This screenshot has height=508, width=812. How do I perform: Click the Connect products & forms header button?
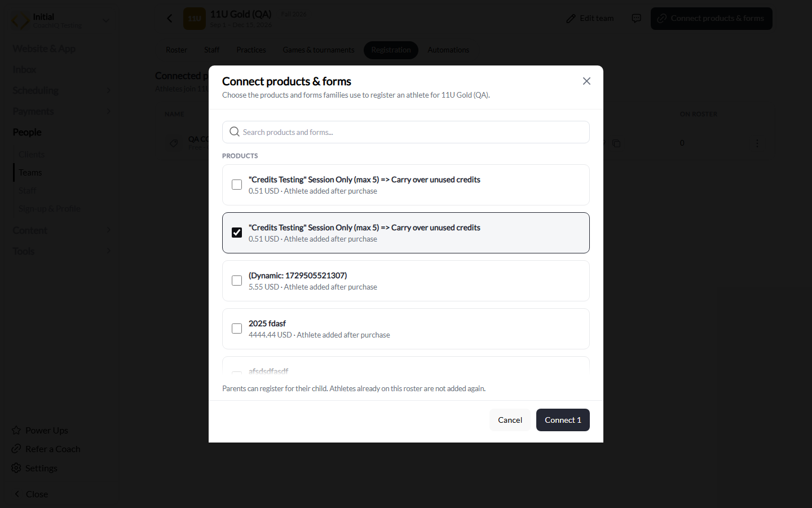click(x=712, y=19)
